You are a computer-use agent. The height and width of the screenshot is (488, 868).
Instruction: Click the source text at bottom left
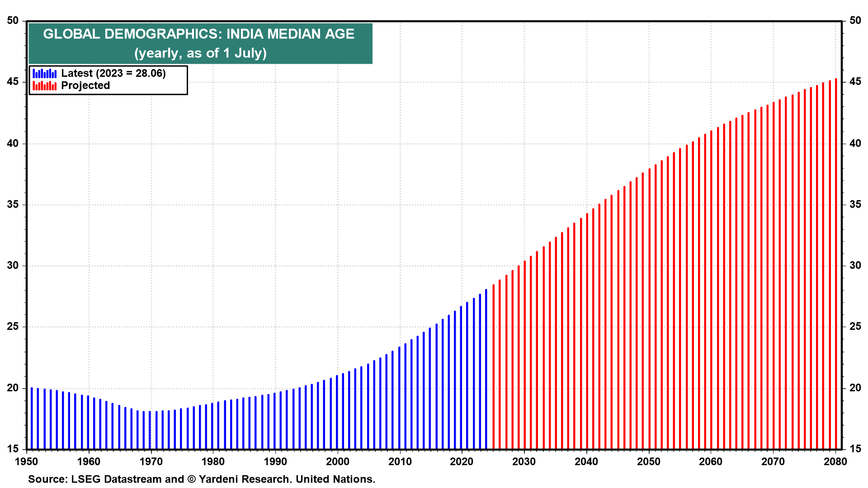[x=202, y=479]
